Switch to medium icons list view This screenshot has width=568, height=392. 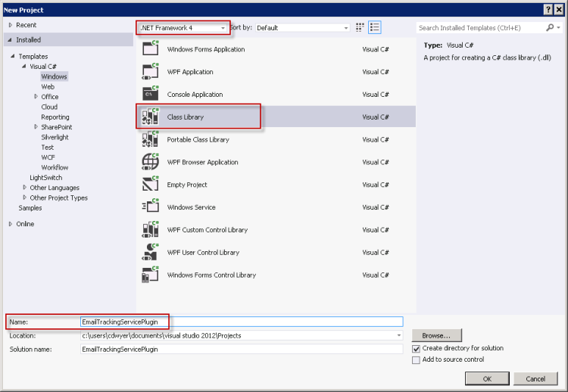pyautogui.click(x=375, y=27)
